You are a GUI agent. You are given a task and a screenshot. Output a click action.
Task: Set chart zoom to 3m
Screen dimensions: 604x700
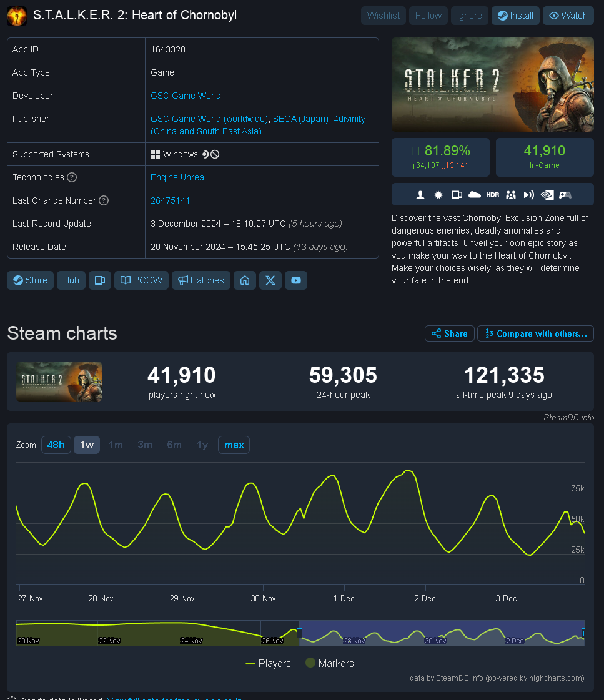[x=145, y=445]
